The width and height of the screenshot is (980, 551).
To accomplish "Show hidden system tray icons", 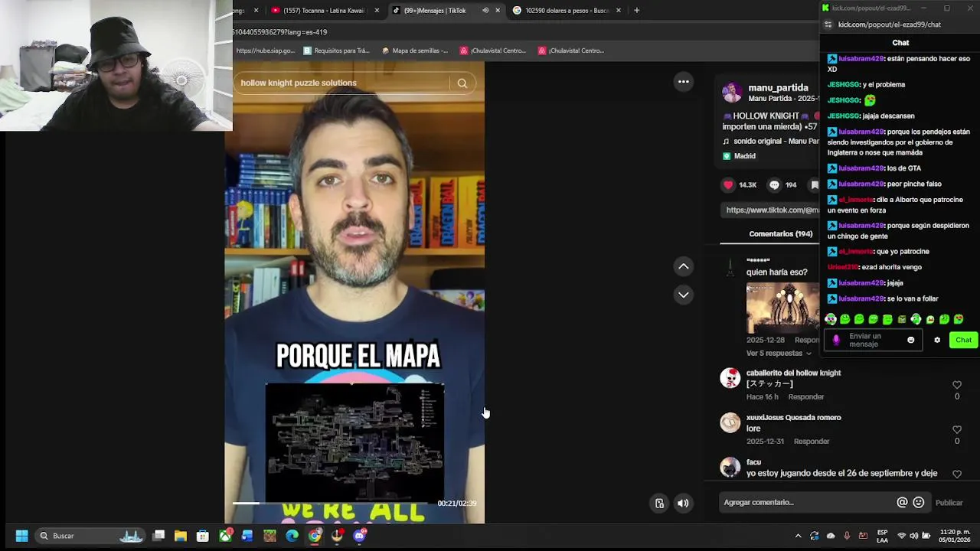I will click(x=798, y=536).
